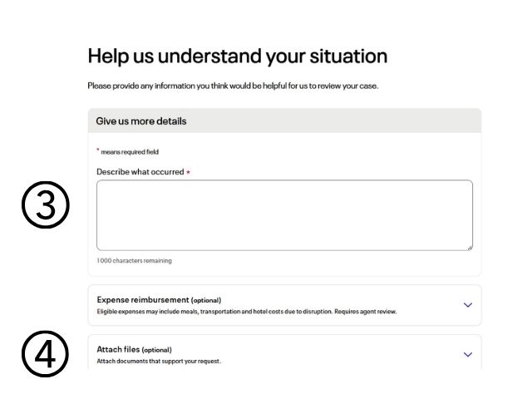Select the Give us more details header bar
The height and width of the screenshot is (399, 532).
point(284,121)
